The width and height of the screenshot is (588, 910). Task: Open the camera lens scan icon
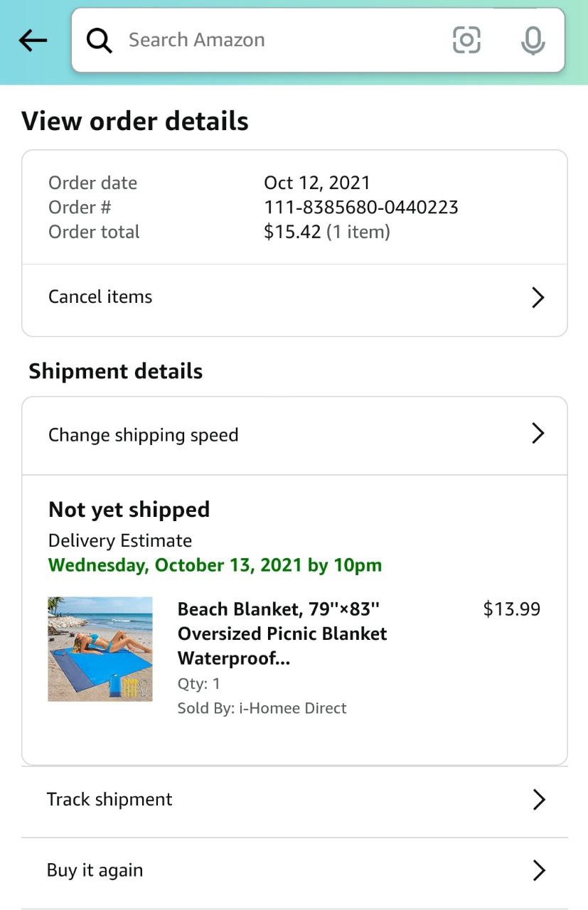tap(466, 40)
